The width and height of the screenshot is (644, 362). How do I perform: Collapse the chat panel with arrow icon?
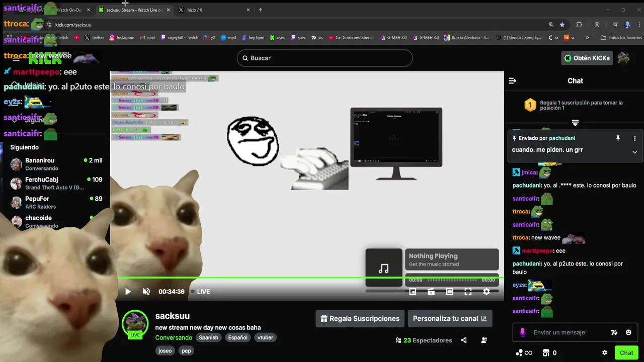pos(513,81)
